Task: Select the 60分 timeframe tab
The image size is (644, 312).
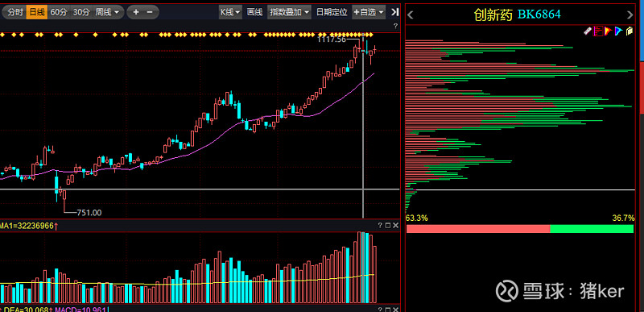Action: tap(58, 12)
